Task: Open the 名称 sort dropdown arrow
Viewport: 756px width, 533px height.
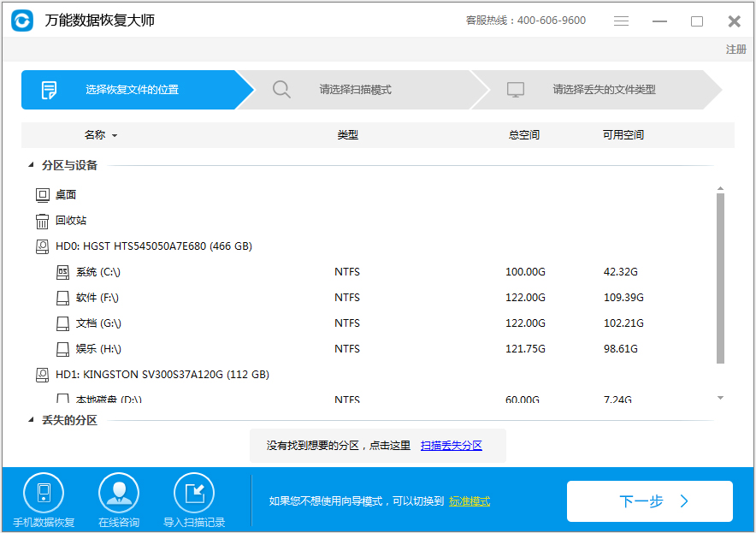Action: [x=114, y=135]
